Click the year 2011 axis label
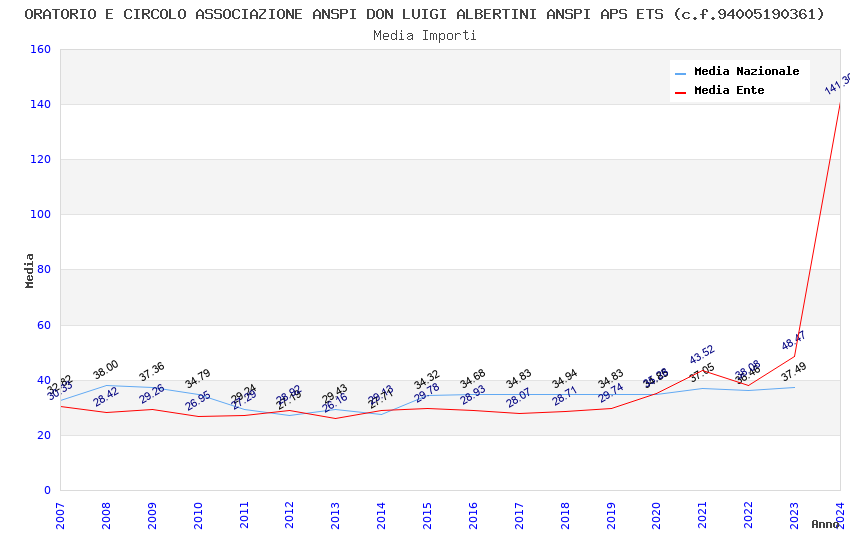This screenshot has height=550, width=850. 244,515
